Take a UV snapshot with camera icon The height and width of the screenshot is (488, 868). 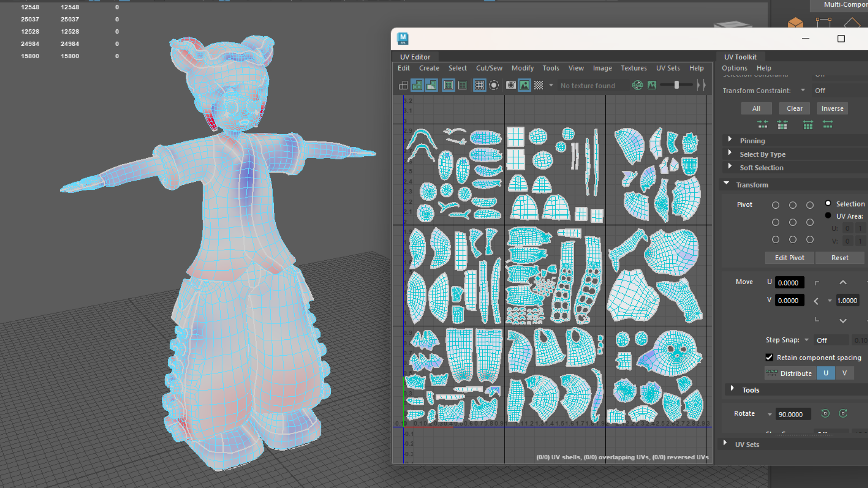(x=511, y=85)
